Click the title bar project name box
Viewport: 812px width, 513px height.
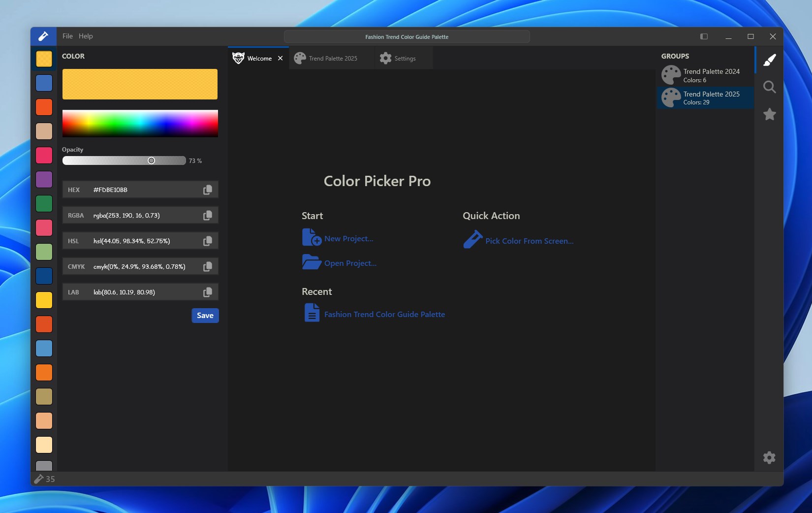coord(407,36)
